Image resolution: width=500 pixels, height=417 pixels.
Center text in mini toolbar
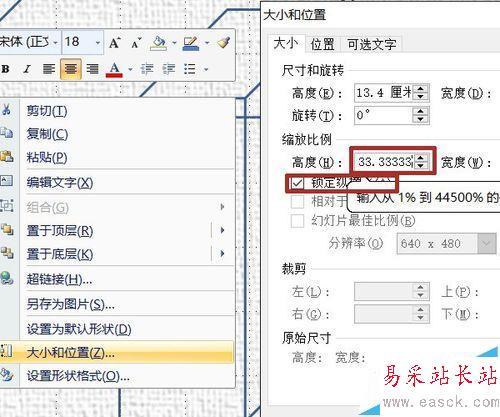[x=71, y=69]
